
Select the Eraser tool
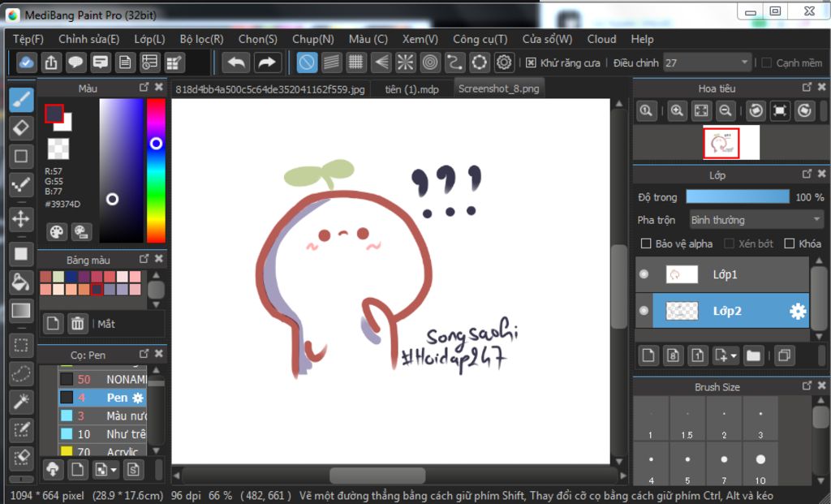click(21, 127)
